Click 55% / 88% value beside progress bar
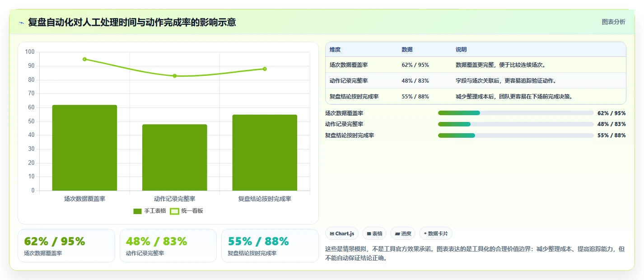 tap(611, 135)
